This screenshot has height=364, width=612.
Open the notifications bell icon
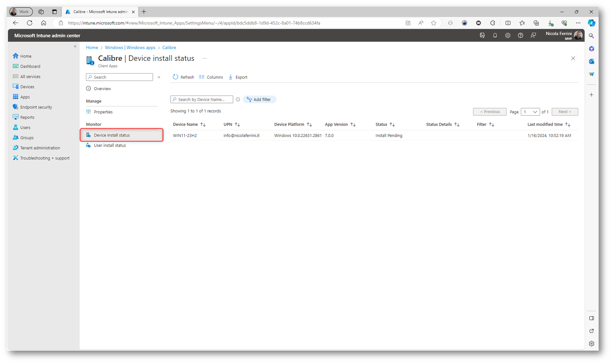[495, 36]
